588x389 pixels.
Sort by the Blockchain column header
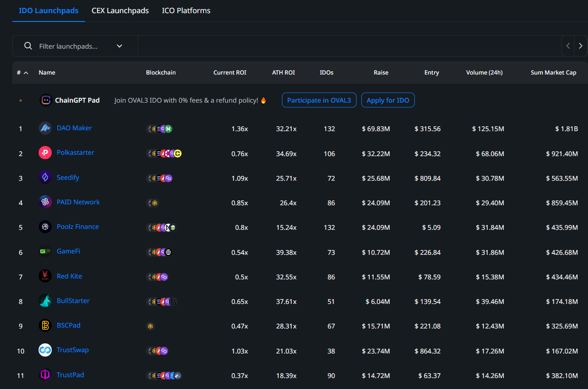pyautogui.click(x=161, y=72)
